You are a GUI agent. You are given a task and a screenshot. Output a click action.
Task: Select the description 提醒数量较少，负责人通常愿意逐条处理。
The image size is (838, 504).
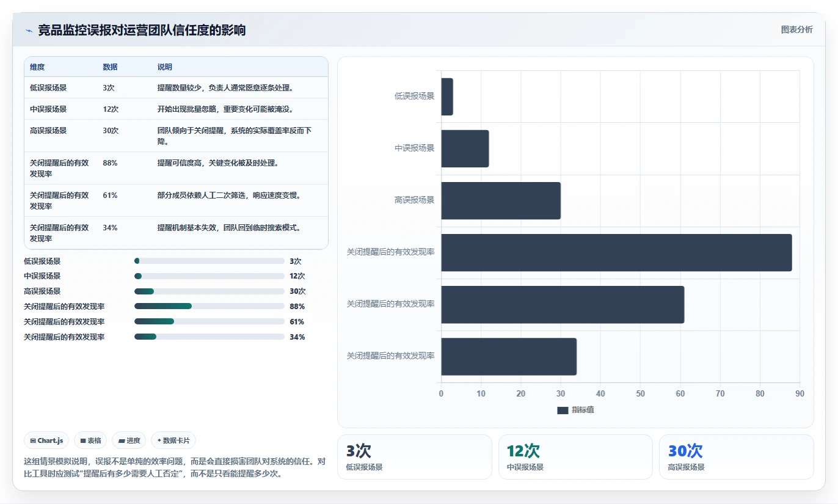pyautogui.click(x=225, y=88)
